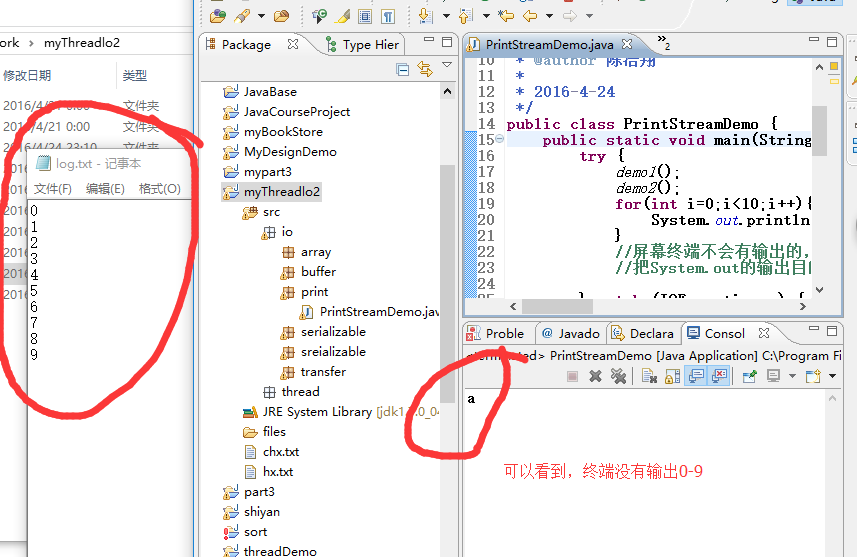Open the Package Explorer view menu triangle
Screen dimensions: 857x557
pyautogui.click(x=447, y=65)
